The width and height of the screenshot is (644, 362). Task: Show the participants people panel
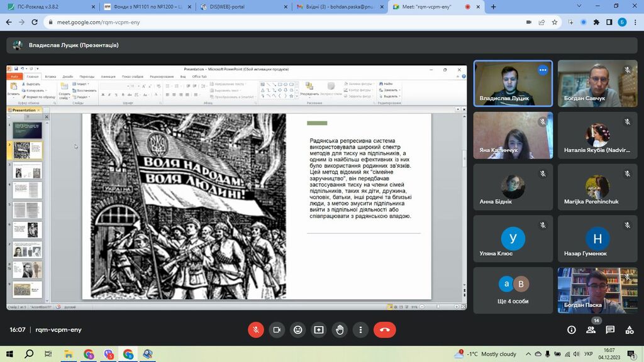pyautogui.click(x=591, y=330)
